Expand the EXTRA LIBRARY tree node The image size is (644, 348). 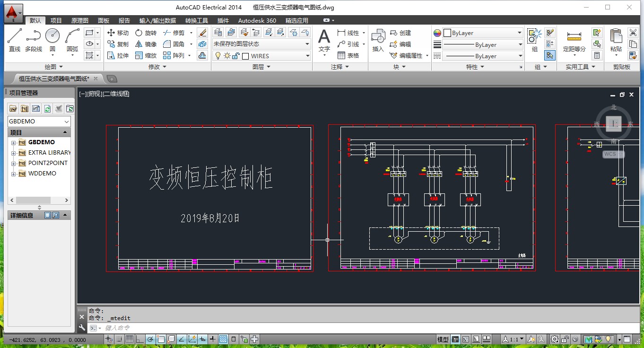tap(14, 153)
